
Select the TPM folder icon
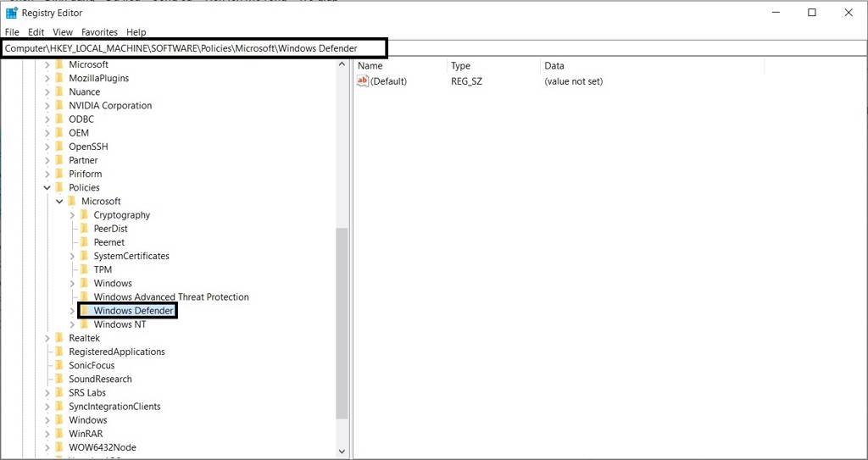pos(84,269)
